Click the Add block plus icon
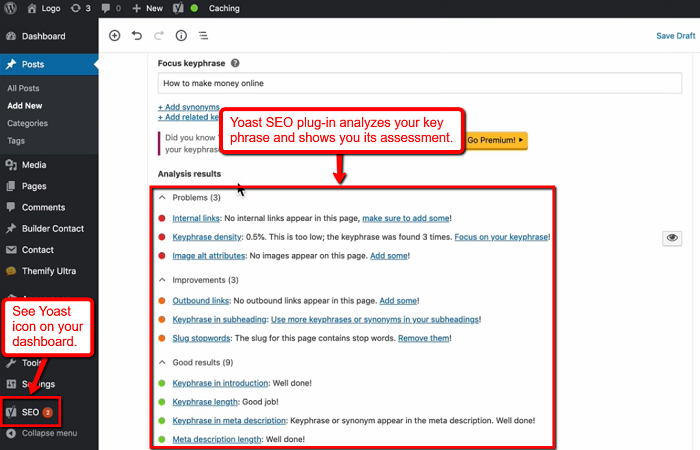Viewport: 700px width, 450px height. point(115,36)
